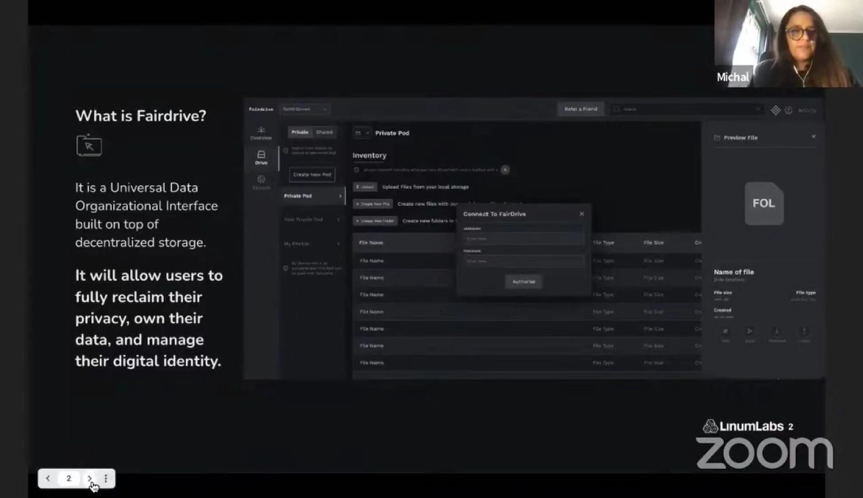Close Connect To FairDrive dialog
Viewport: 863px width, 498px height.
(x=582, y=214)
